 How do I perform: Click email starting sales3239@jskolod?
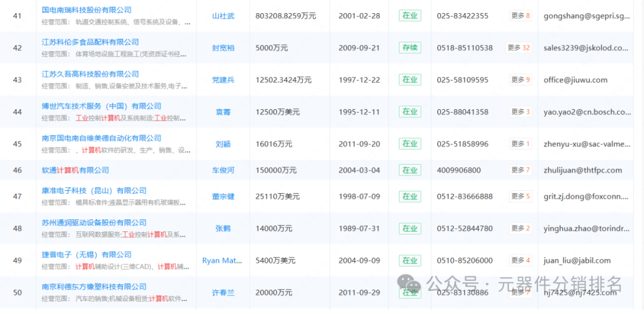click(586, 48)
